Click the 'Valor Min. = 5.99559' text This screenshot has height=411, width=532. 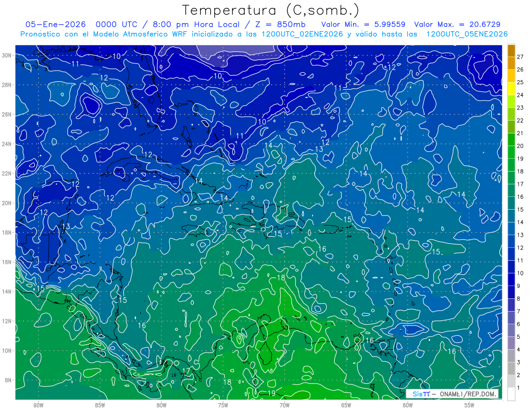click(x=364, y=24)
